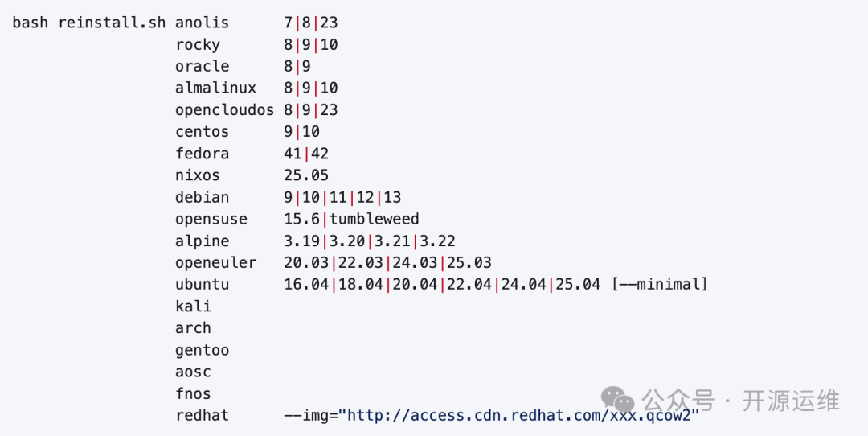Click the "fedora" distribution name
868x436 pixels.
(x=202, y=154)
